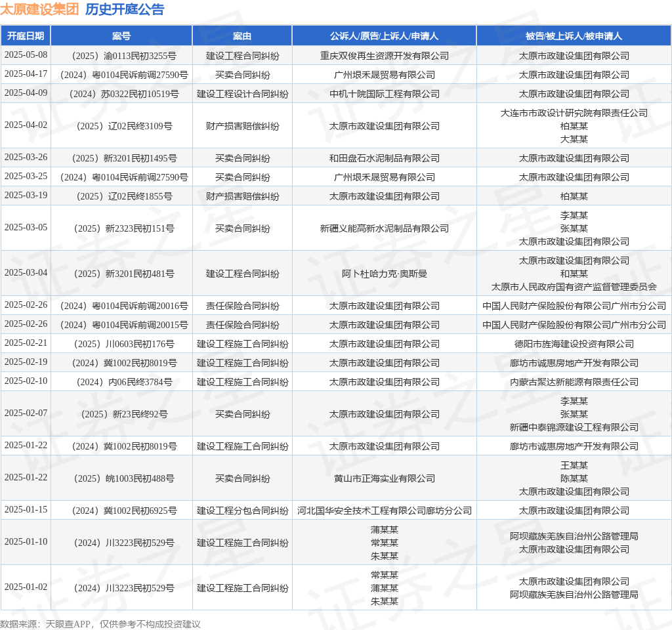672x630 pixels.
Task: Click 中机十院国际工程有限公司 plaintiff cell
Action: click(385, 94)
